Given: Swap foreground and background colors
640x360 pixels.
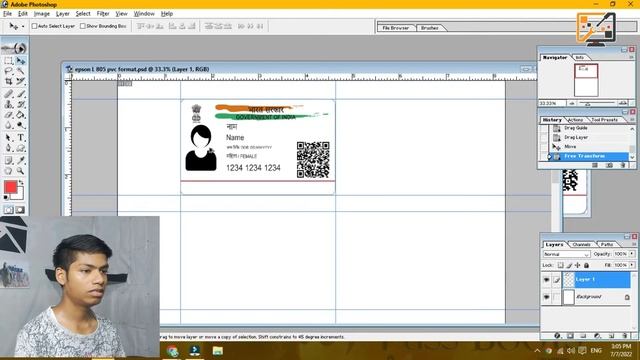Looking at the screenshot, I should (21, 182).
